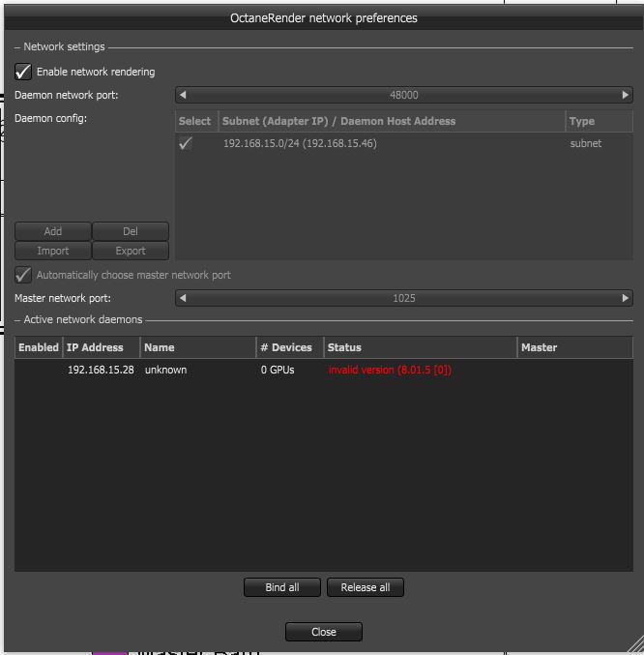644x655 pixels.
Task: Click the Master column header
Action: point(575,347)
